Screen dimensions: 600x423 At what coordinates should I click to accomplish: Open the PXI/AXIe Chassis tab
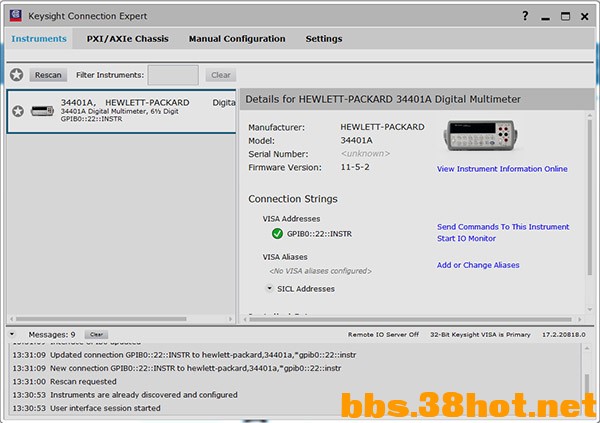[x=127, y=39]
